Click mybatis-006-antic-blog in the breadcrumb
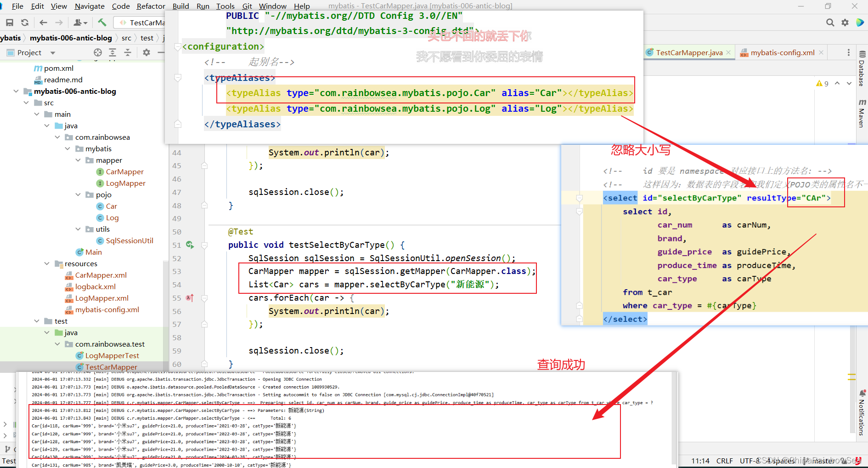The image size is (868, 468). pos(71,38)
